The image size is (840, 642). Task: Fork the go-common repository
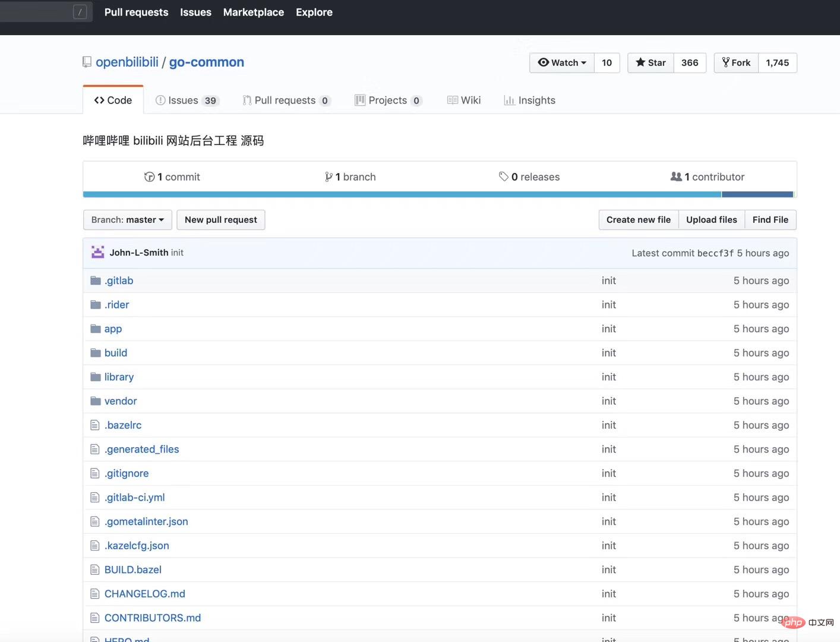(736, 62)
